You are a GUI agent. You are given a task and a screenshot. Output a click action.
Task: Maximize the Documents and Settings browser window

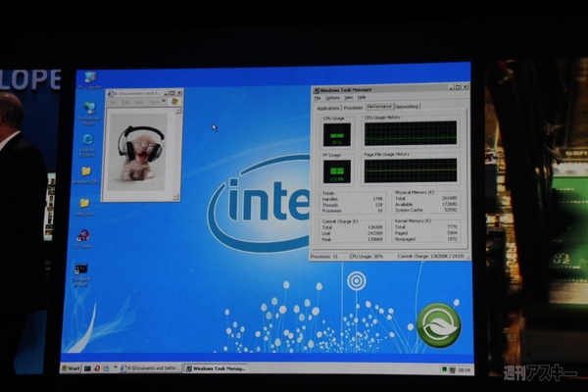click(x=172, y=93)
